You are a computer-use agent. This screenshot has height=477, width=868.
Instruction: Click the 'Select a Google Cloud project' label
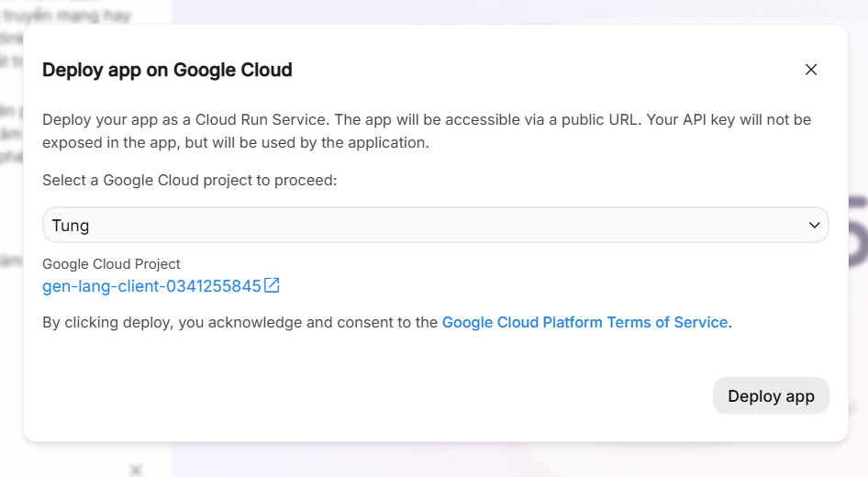point(190,180)
